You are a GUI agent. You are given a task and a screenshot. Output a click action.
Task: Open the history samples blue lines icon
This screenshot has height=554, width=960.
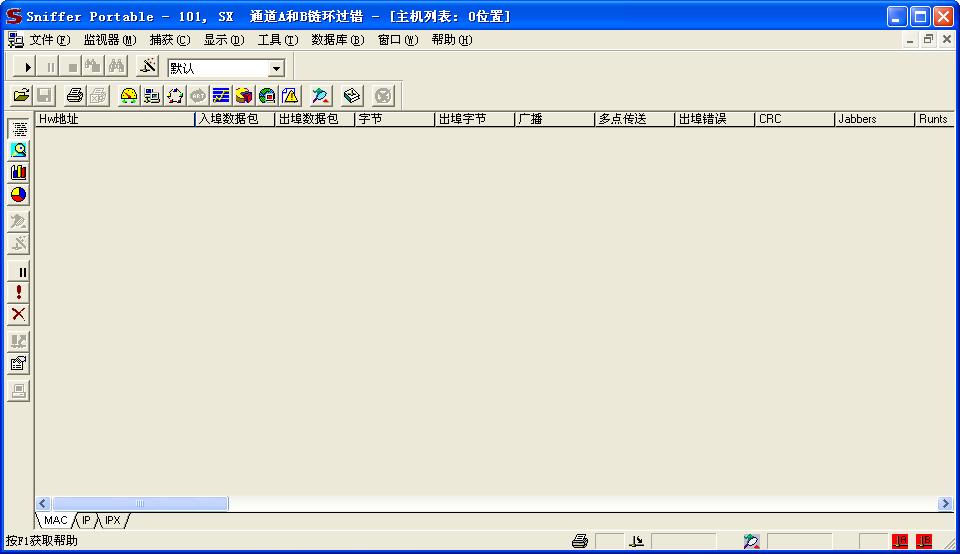(x=220, y=95)
